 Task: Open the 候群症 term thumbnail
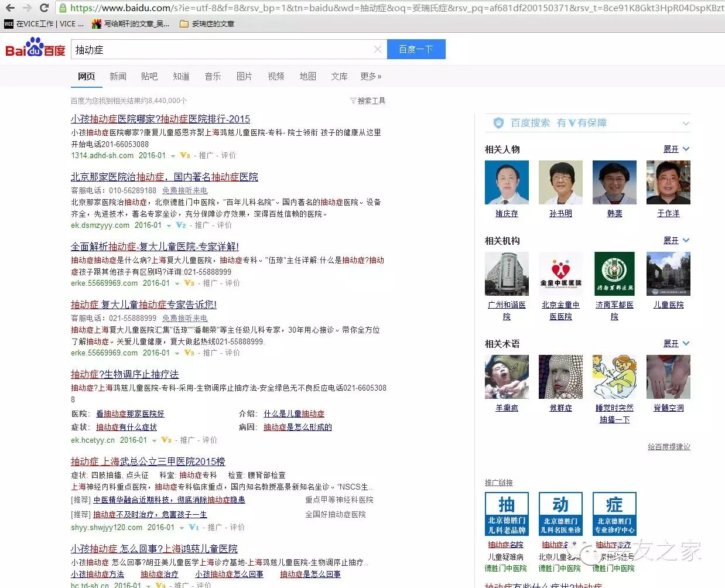pos(560,377)
